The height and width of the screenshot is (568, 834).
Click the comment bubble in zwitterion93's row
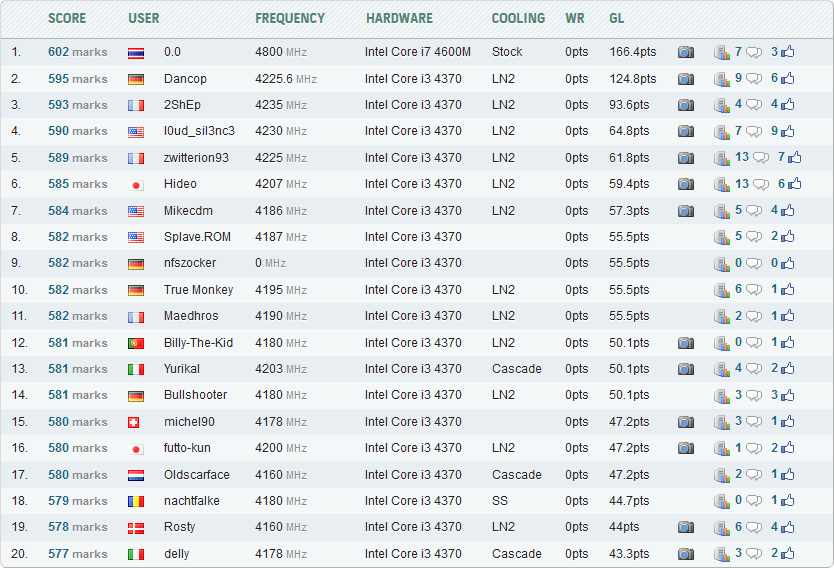[761, 158]
